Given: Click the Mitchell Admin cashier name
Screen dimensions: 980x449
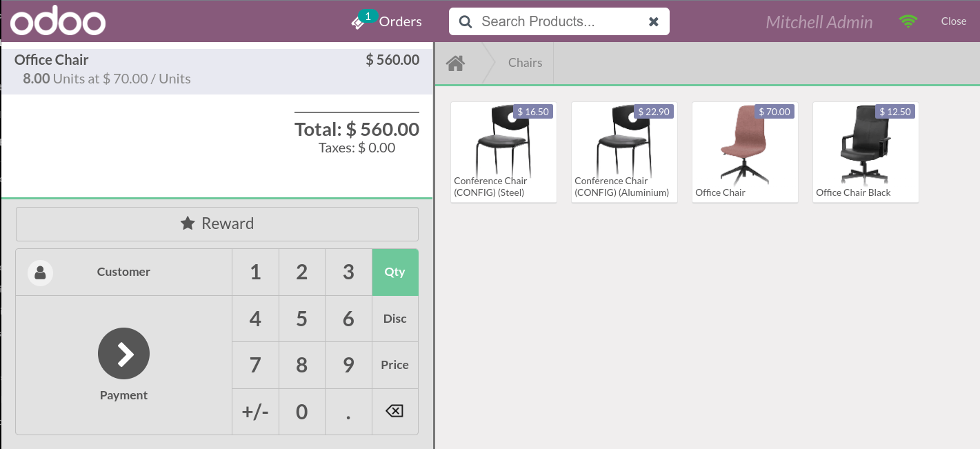Looking at the screenshot, I should (819, 22).
